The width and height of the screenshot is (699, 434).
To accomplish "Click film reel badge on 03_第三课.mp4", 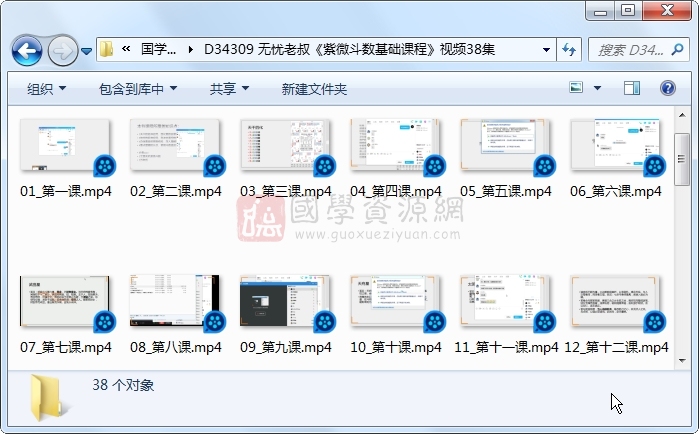I will pyautogui.click(x=325, y=166).
